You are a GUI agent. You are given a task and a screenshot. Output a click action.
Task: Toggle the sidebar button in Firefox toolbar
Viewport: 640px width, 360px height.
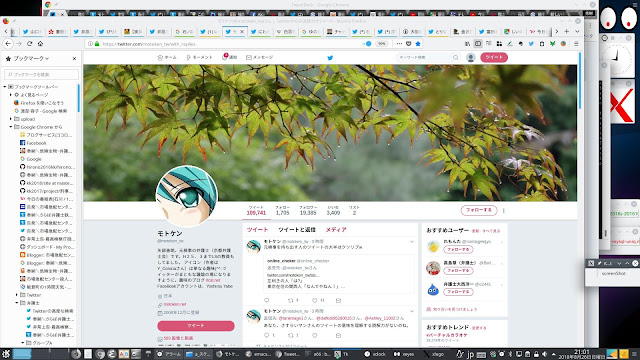pyautogui.click(x=478, y=44)
